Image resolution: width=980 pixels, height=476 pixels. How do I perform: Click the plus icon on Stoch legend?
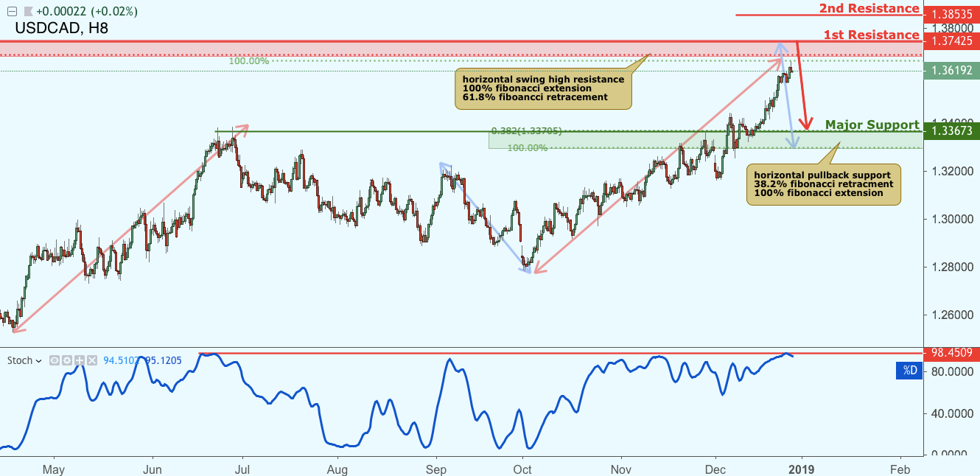[x=80, y=360]
